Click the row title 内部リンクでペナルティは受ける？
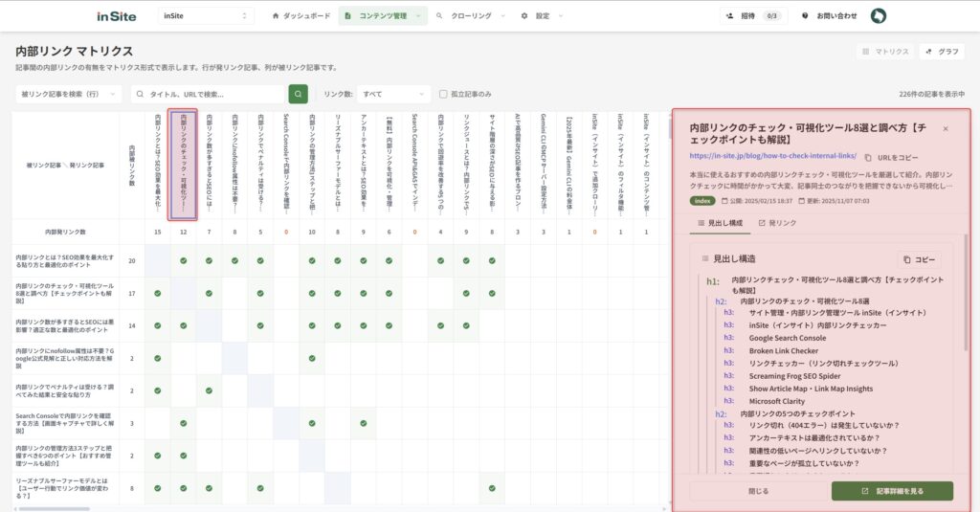 coord(65,390)
